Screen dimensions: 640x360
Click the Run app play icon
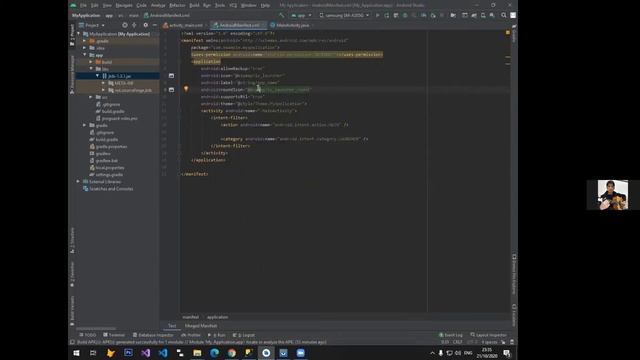(378, 15)
